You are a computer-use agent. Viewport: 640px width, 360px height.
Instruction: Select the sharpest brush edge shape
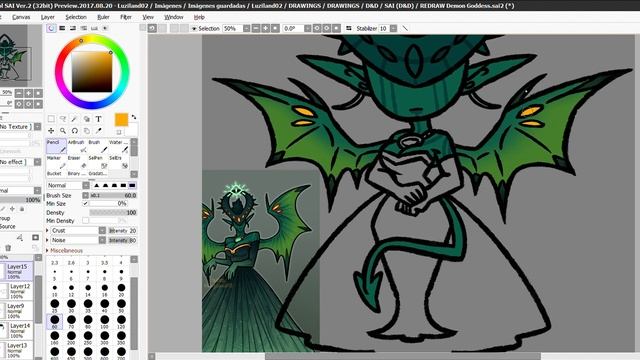97,185
